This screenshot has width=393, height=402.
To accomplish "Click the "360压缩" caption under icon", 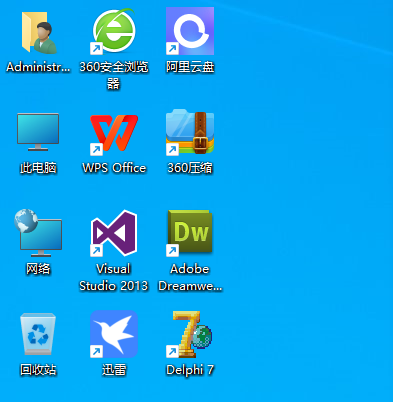I will pos(190,168).
